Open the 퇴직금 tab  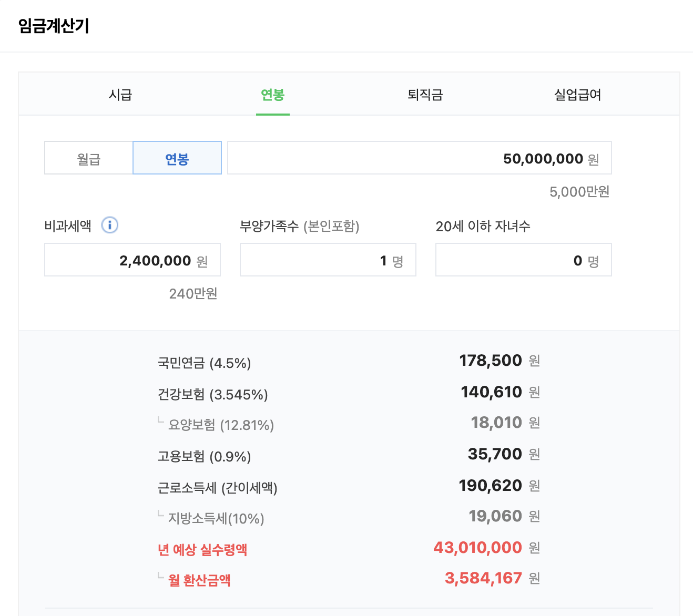[425, 95]
